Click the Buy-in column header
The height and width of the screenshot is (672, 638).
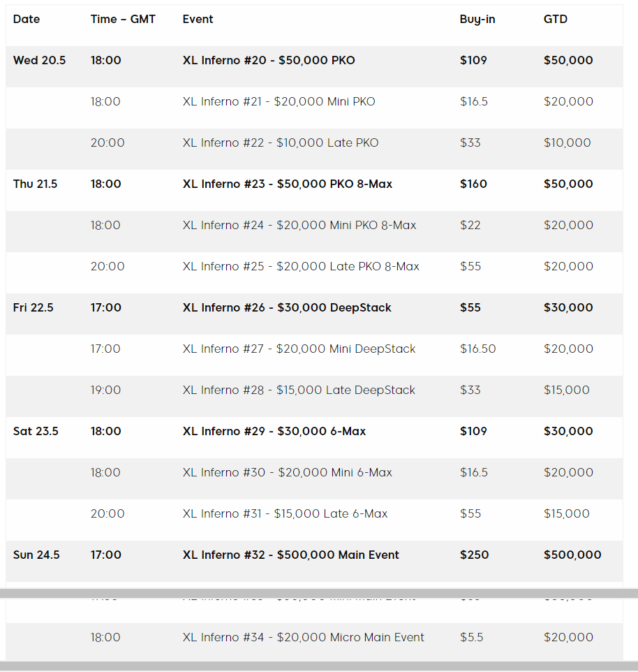[x=477, y=20]
